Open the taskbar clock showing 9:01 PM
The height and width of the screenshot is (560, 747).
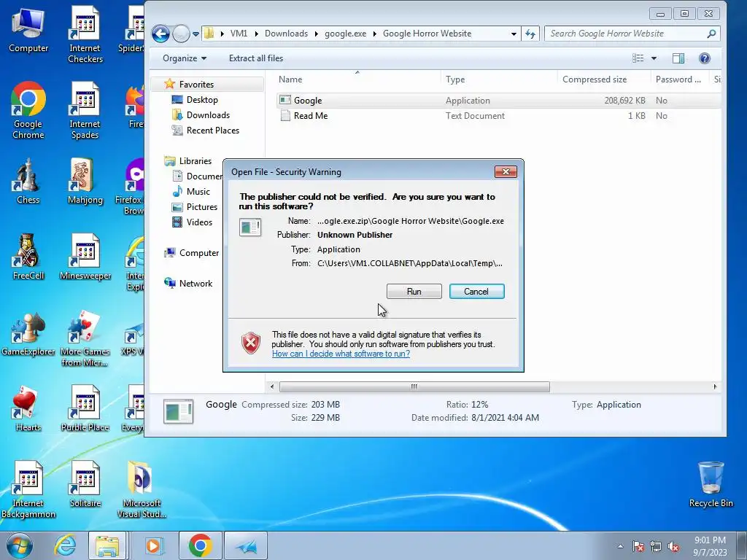710,546
